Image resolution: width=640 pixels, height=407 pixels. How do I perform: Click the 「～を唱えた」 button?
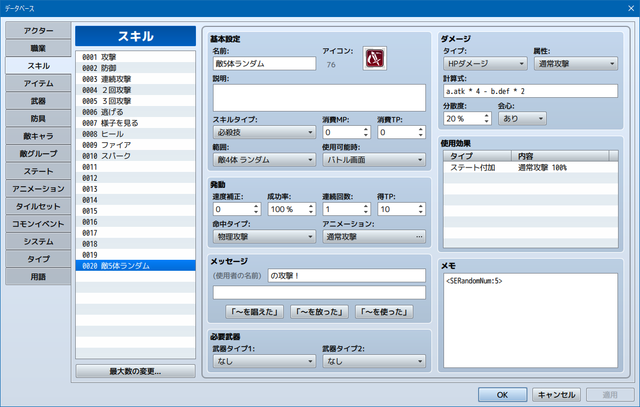click(x=255, y=312)
